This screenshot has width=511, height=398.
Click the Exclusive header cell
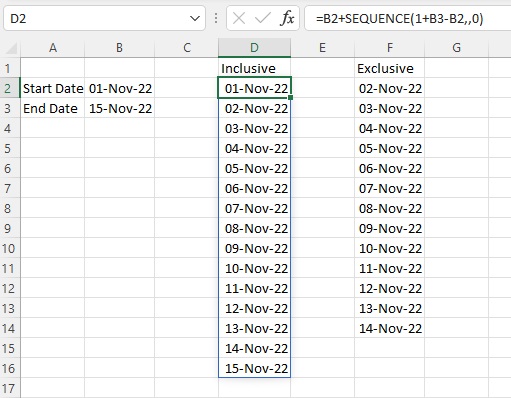point(390,68)
